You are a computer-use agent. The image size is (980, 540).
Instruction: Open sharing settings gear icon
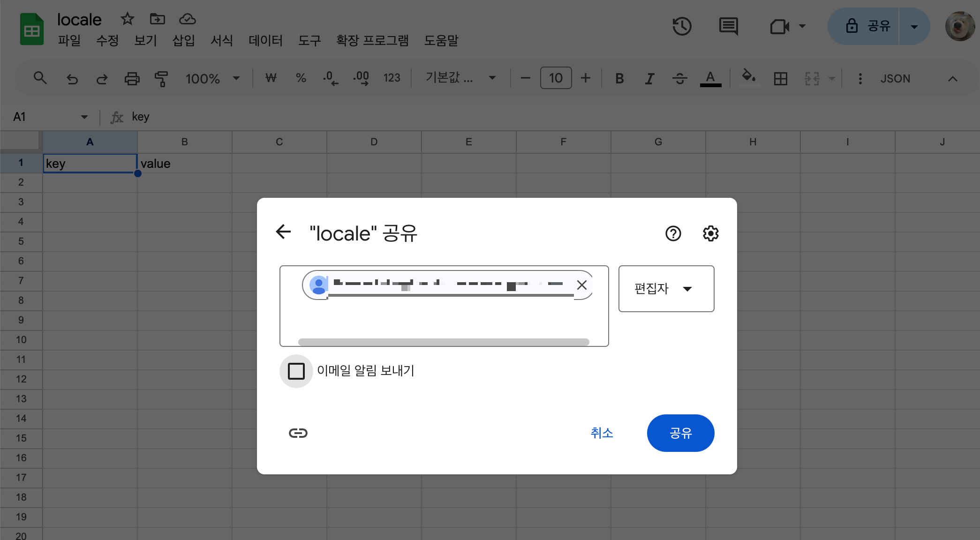coord(710,233)
